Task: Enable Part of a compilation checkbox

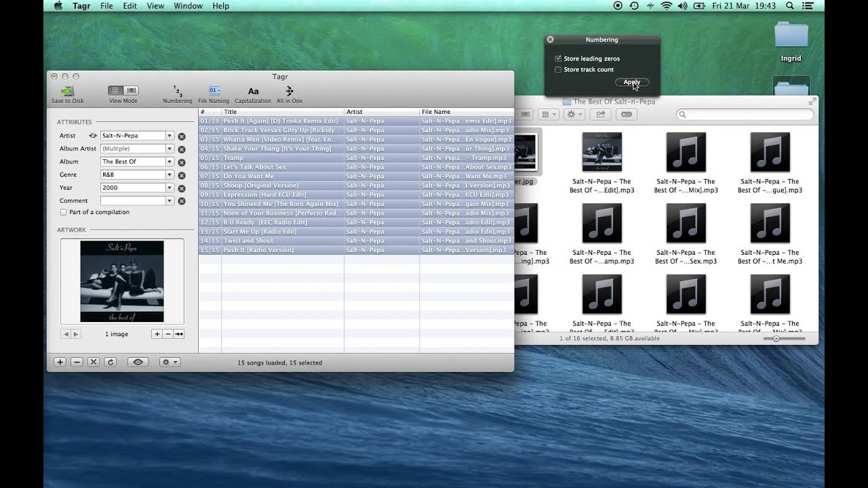Action: [64, 212]
